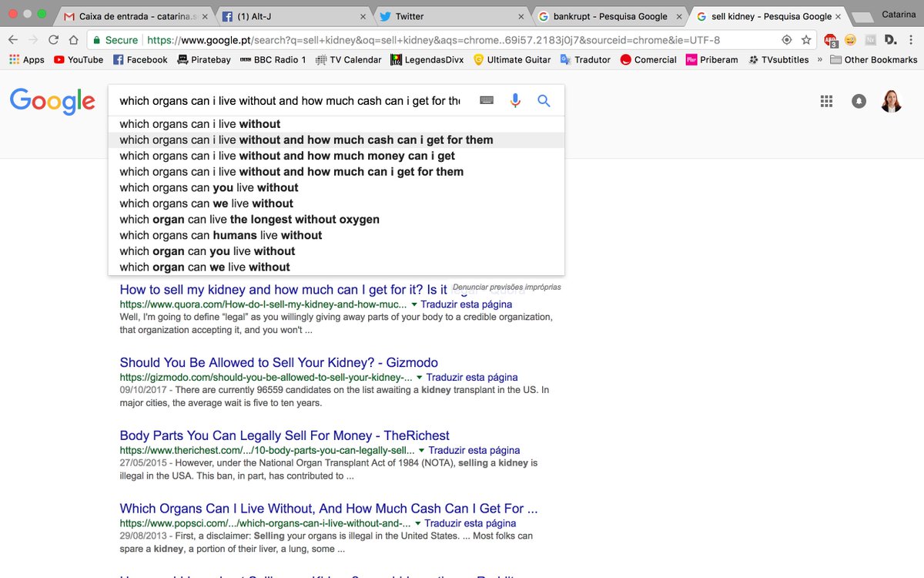The image size is (924, 578).
Task: Click the Adblock Plus extension icon
Action: (x=831, y=40)
